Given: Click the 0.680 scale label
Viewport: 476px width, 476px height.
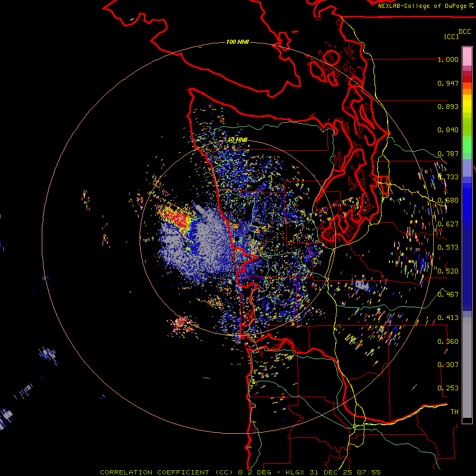Looking at the screenshot, I should [x=448, y=200].
